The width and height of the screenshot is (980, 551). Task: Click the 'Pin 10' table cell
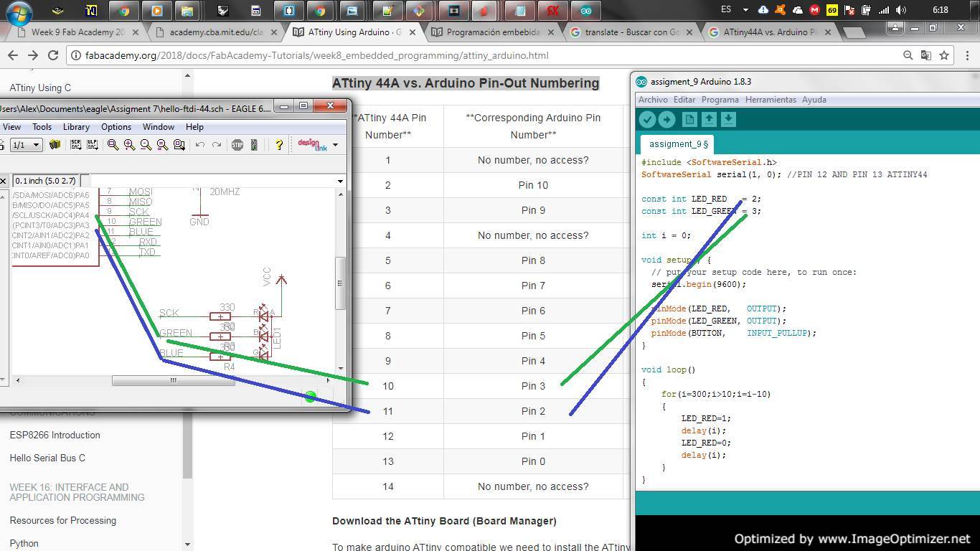tap(533, 185)
